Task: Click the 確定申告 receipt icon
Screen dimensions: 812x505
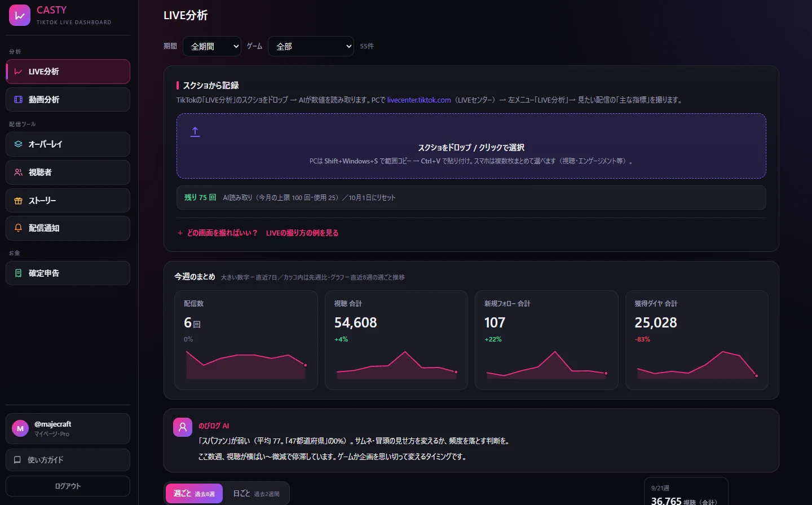Action: click(18, 273)
